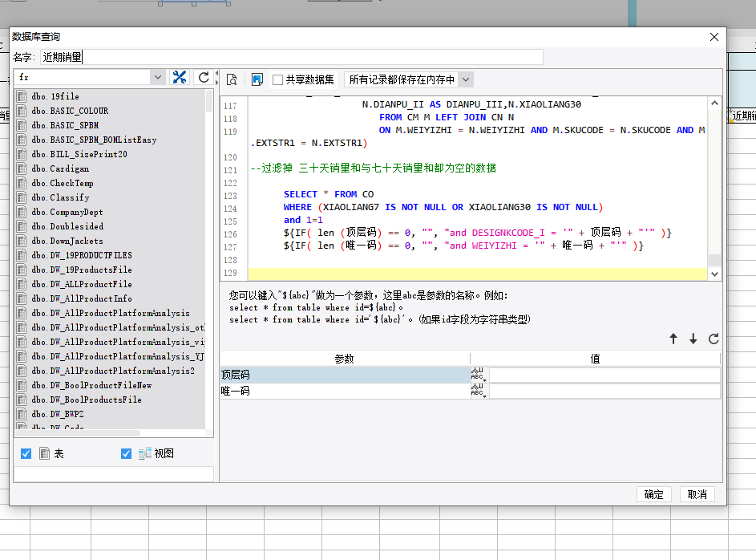This screenshot has height=560, width=756.
Task: Click the 顶层码 value input field
Action: (x=604, y=375)
